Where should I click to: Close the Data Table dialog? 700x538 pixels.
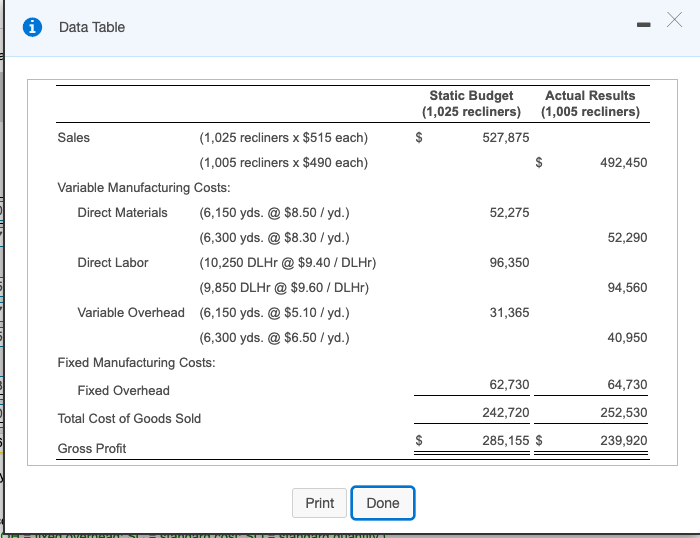point(674,20)
